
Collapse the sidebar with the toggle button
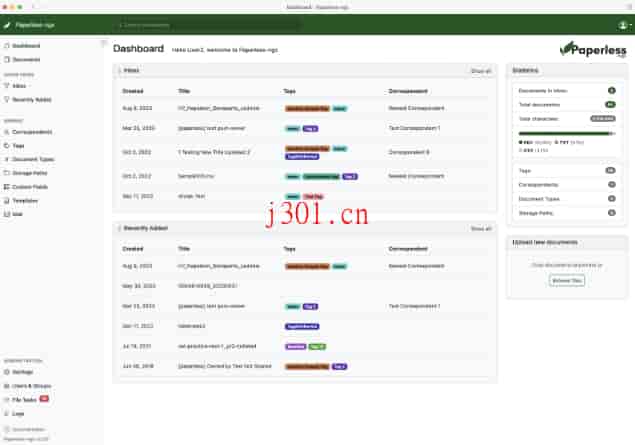point(104,42)
